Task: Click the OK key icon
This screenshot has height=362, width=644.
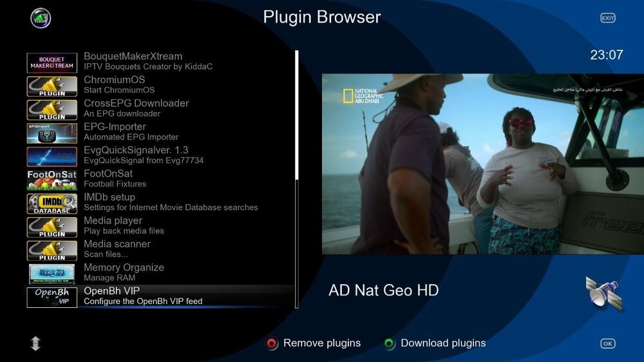Action: (607, 343)
